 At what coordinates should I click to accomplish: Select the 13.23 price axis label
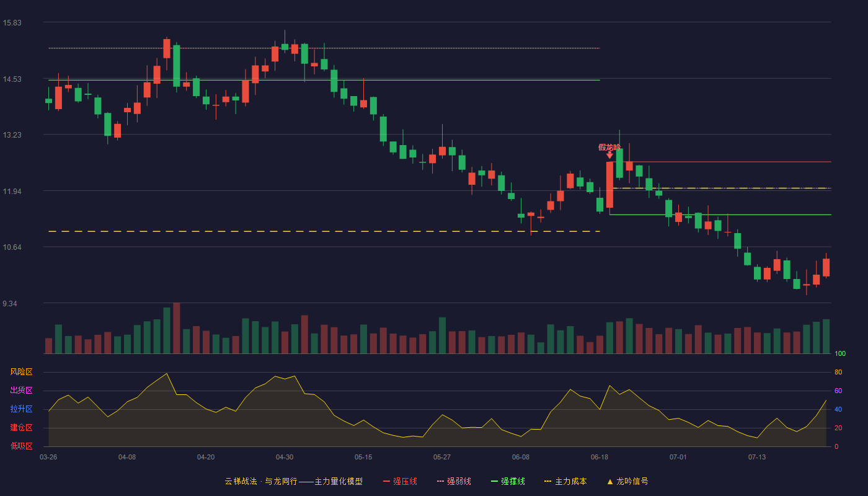(12, 135)
